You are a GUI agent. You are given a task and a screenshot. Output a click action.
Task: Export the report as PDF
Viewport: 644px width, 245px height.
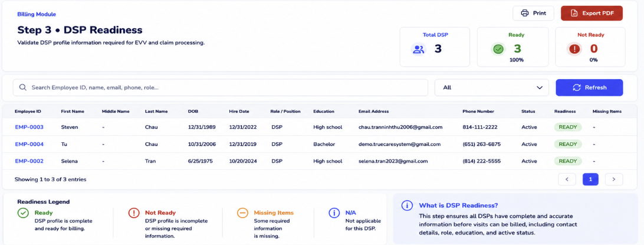click(x=592, y=13)
